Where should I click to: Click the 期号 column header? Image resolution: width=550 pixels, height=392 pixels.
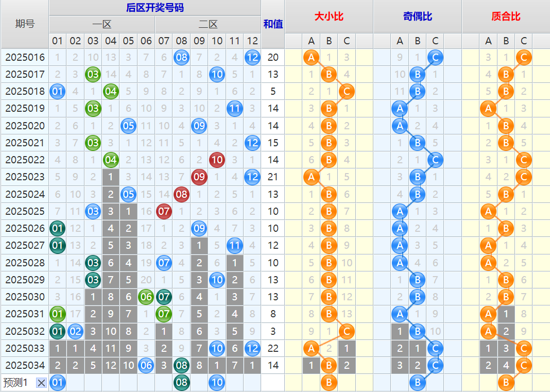25,24
